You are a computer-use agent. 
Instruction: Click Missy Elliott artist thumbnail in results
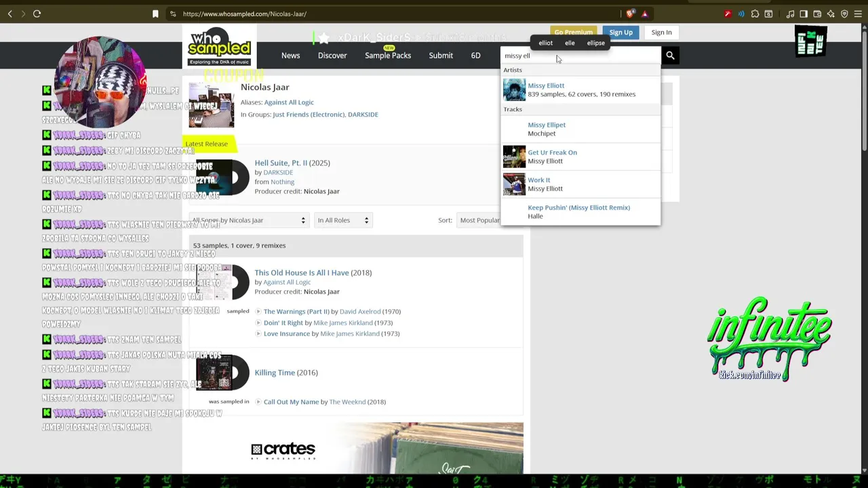click(x=514, y=89)
